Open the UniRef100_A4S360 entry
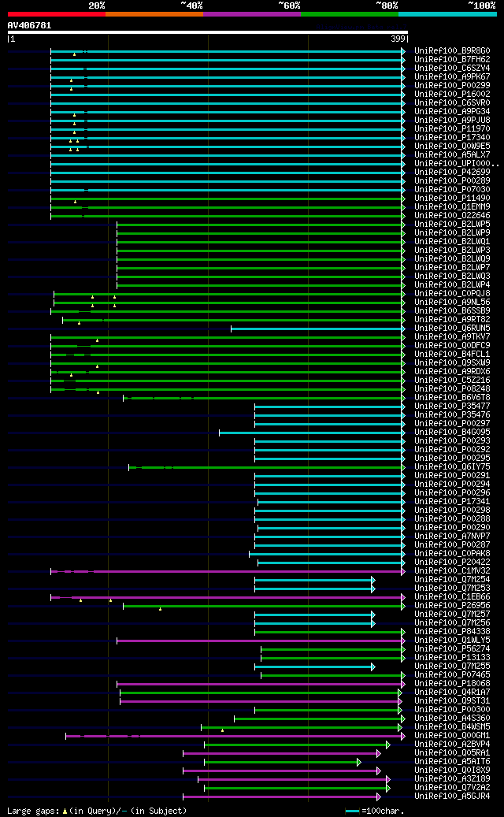 click(x=452, y=718)
